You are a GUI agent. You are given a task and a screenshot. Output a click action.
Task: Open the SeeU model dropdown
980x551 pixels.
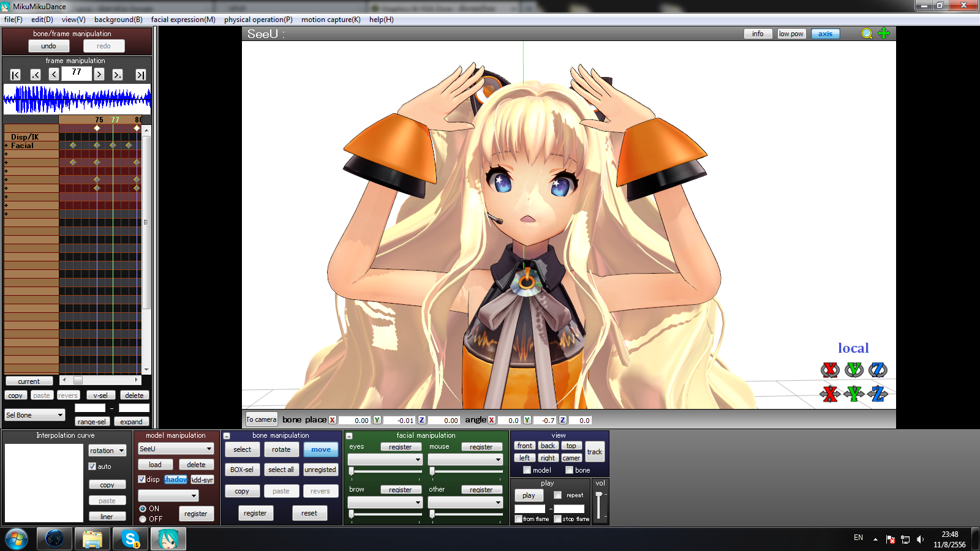(x=176, y=449)
